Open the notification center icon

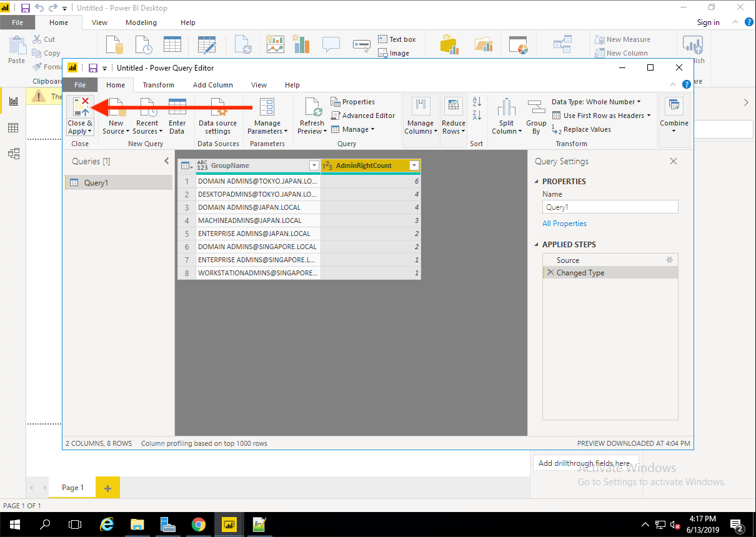point(737,525)
